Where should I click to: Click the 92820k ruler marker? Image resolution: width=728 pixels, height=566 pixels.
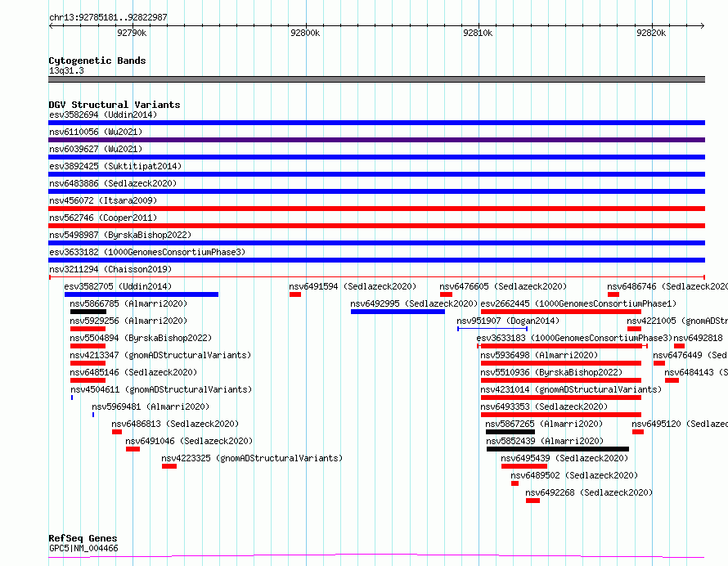point(651,33)
